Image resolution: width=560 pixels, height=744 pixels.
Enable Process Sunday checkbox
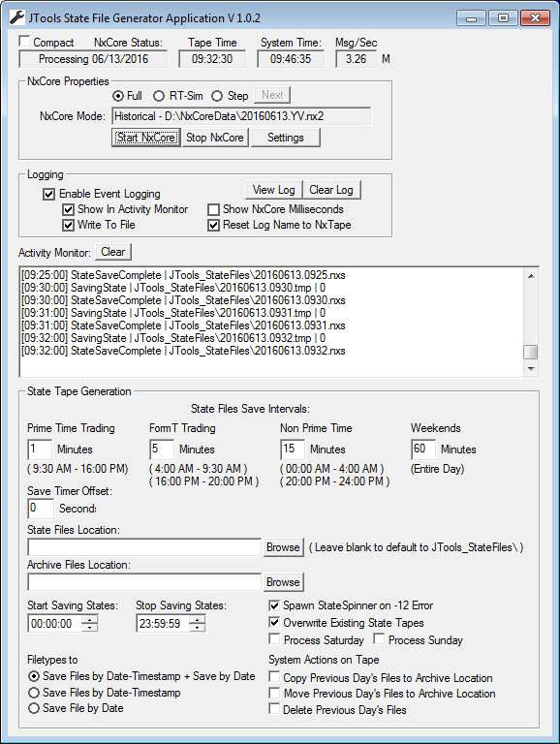pyautogui.click(x=378, y=639)
